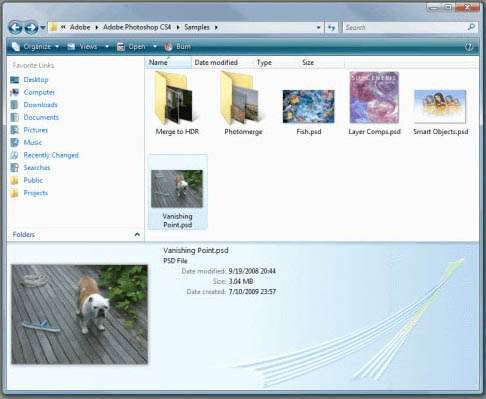Select Samples in the address breadcrumb
Viewport: 486px width, 399px height.
tap(197, 27)
